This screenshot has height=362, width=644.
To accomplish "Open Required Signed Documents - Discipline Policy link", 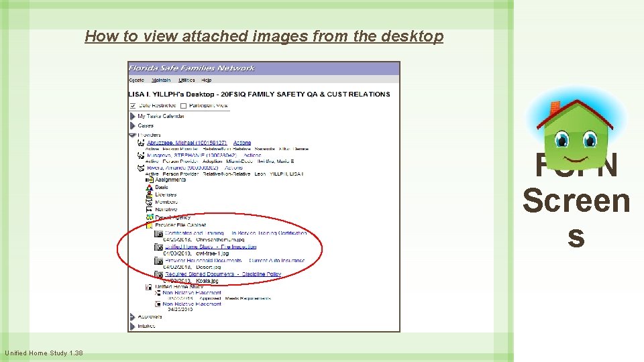I will 223,274.
